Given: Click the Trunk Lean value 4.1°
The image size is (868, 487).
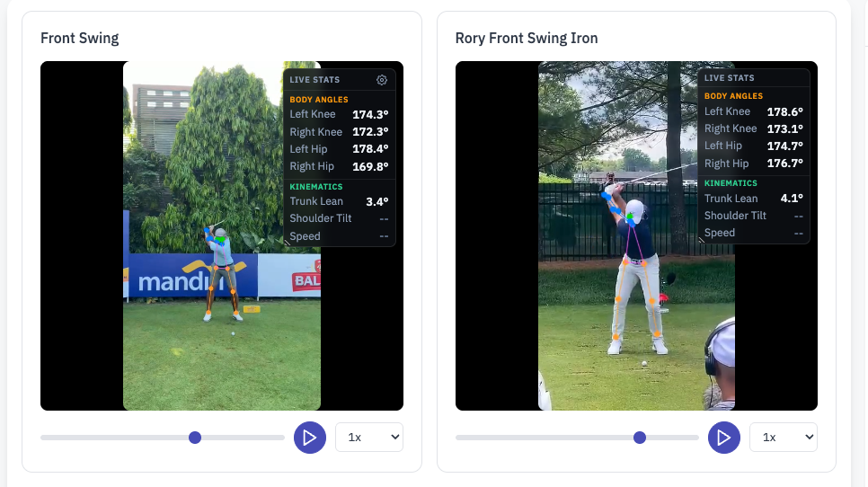Looking at the screenshot, I should click(x=792, y=198).
